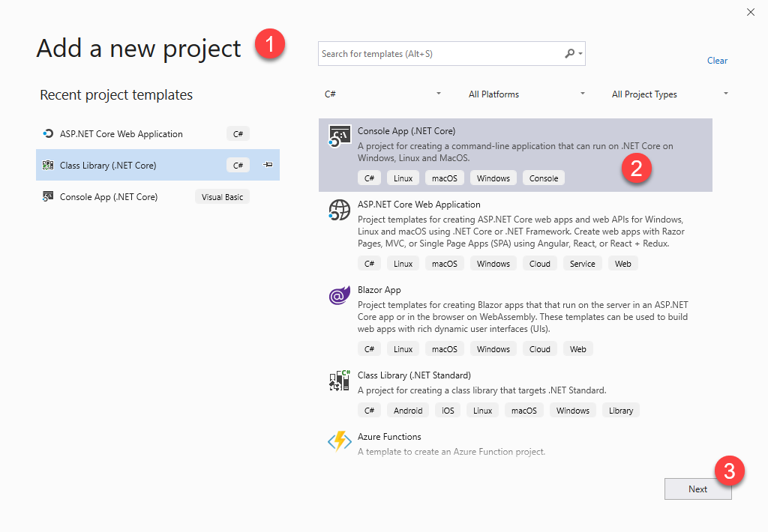The image size is (768, 532).
Task: Click the iOS tag on Class Library
Action: (448, 411)
